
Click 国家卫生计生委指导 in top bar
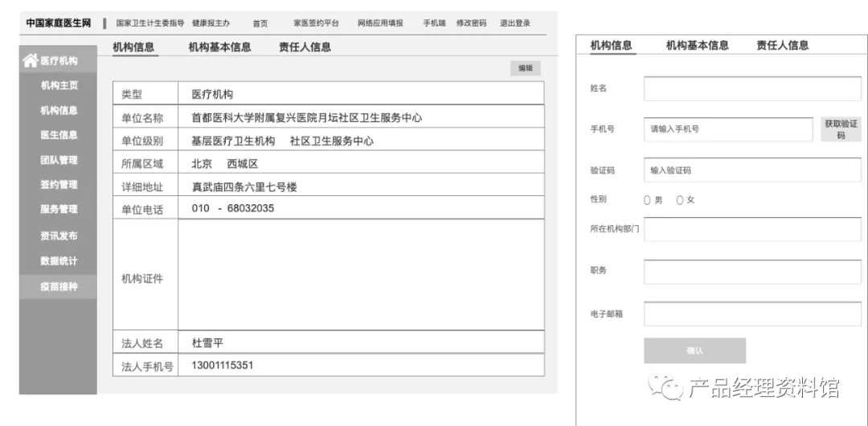[150, 23]
